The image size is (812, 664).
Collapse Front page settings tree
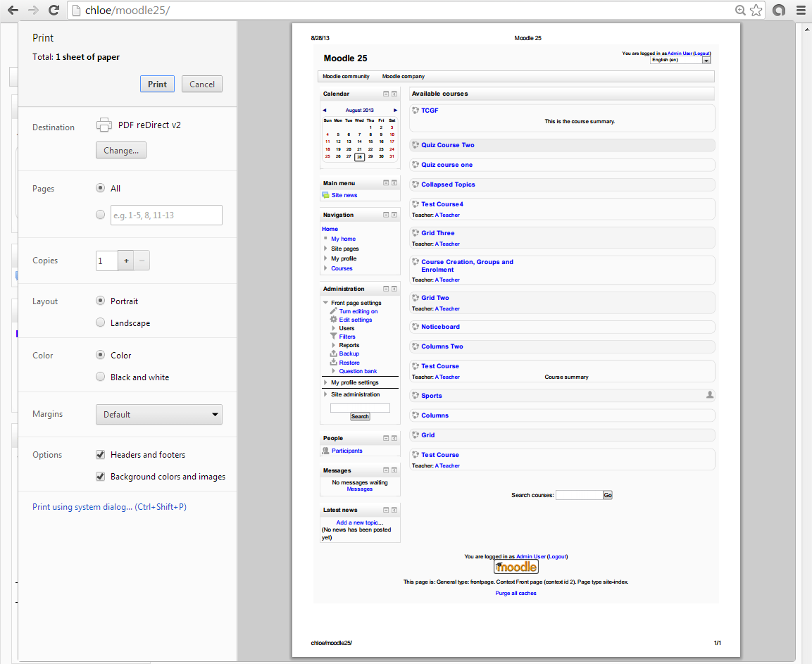pos(325,303)
